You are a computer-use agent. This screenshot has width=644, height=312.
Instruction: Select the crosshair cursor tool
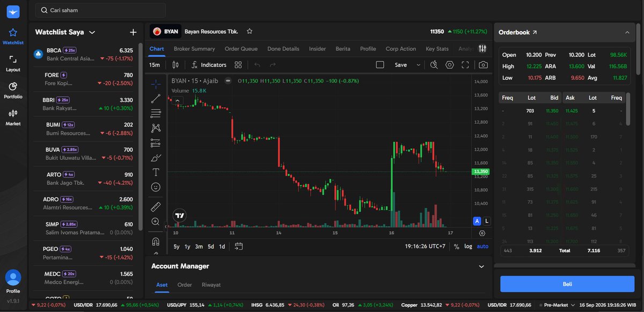[x=156, y=84]
